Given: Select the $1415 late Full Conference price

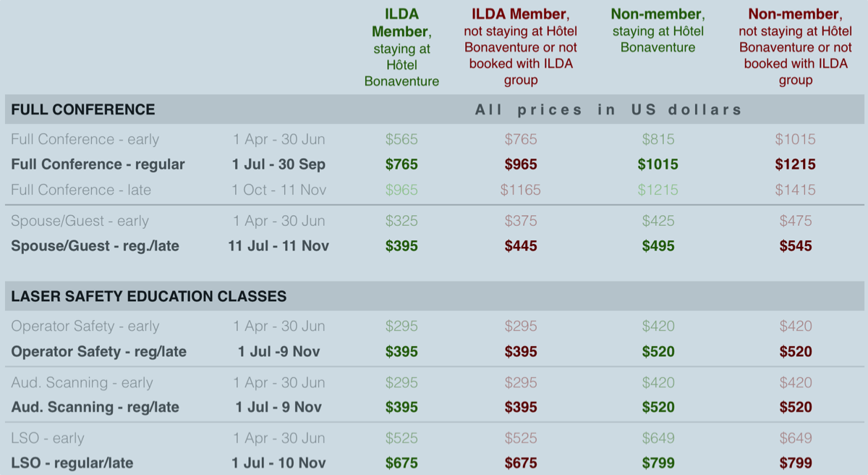Looking at the screenshot, I should pos(795,190).
